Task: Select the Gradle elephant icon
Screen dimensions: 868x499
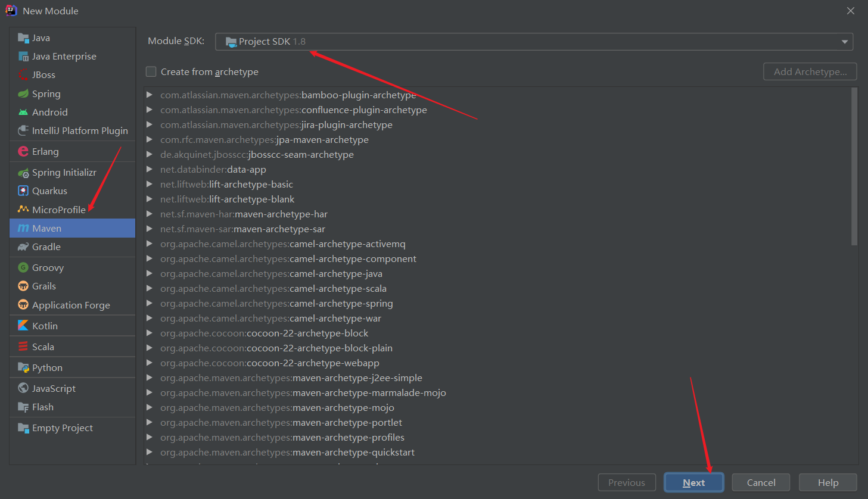Action: click(23, 247)
